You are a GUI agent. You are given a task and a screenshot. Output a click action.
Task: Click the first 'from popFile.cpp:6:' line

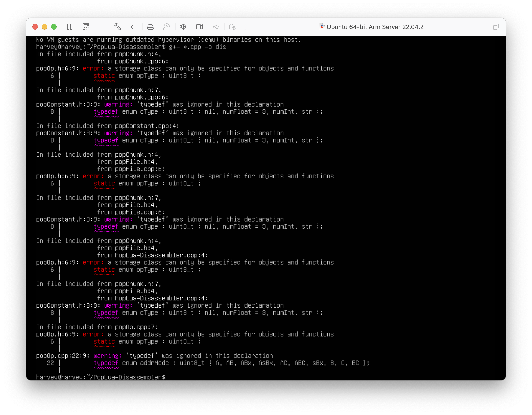point(131,169)
